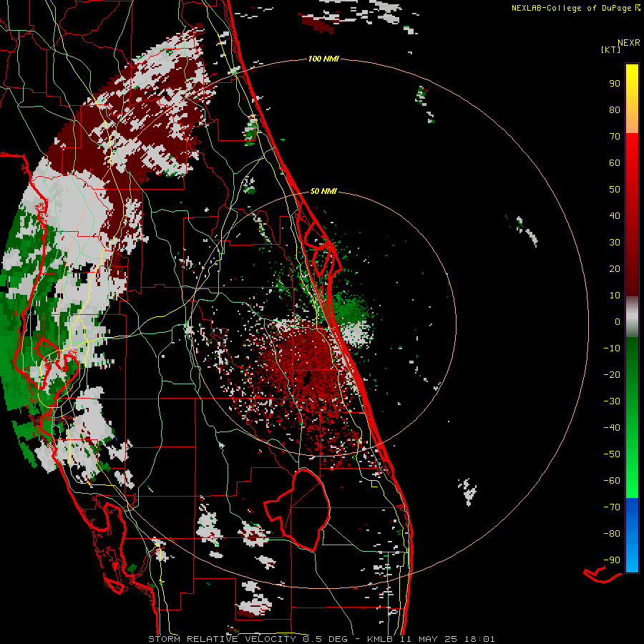Click the 40 value on the velocity scale
This screenshot has width=644, height=644.
point(615,216)
